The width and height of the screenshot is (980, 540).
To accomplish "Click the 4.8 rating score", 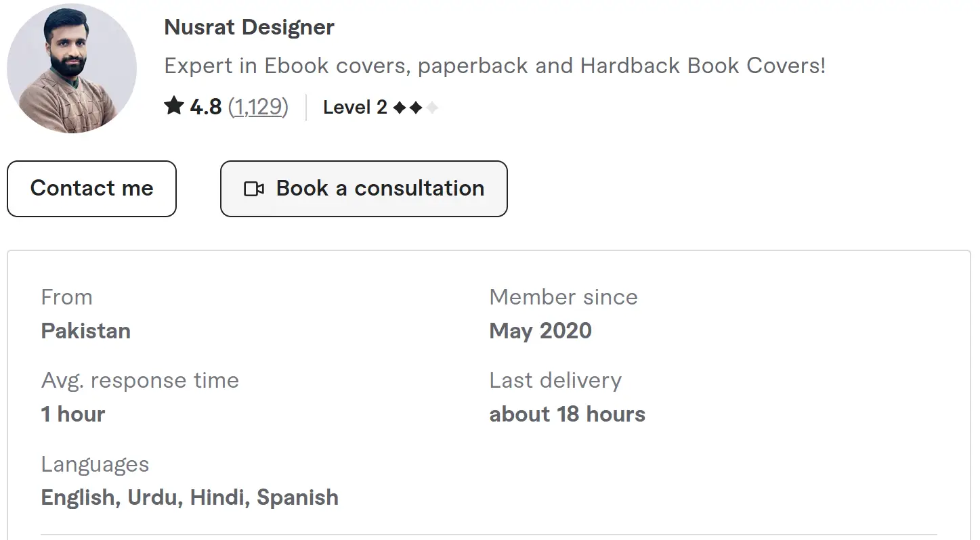I will tap(206, 107).
